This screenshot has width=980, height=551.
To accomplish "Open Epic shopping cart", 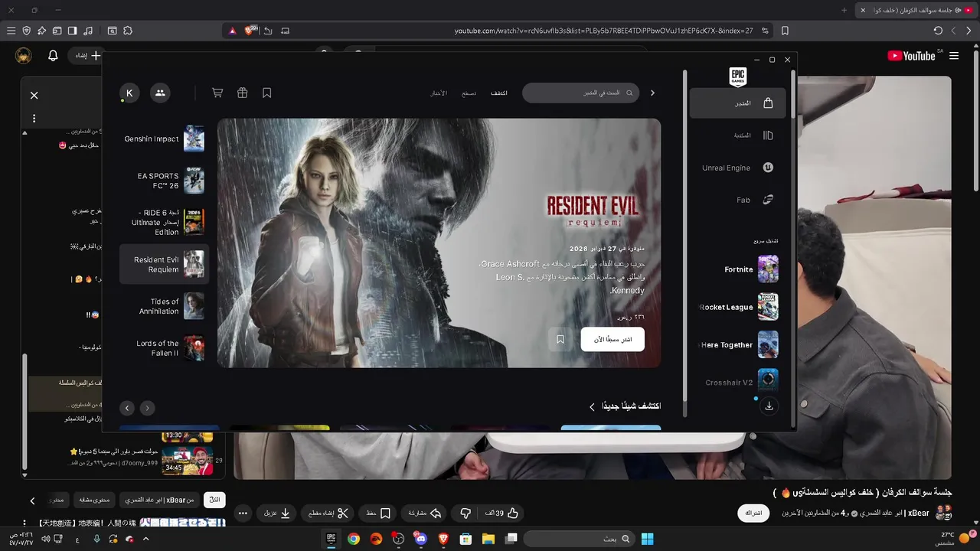I will (x=217, y=93).
